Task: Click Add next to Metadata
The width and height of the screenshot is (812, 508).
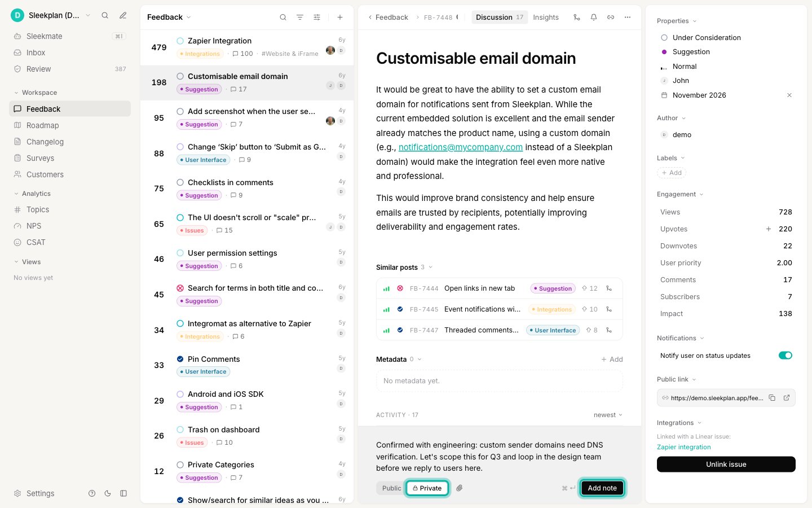Action: pyautogui.click(x=612, y=360)
